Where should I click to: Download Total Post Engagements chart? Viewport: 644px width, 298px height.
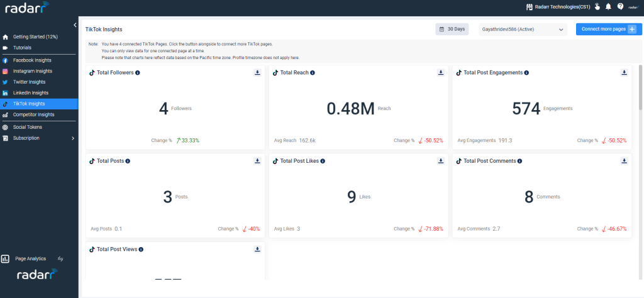[625, 73]
